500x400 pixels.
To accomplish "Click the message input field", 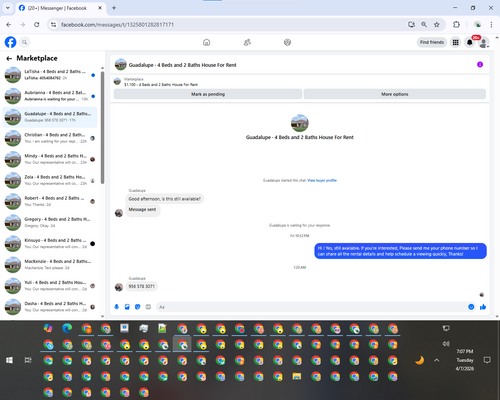I will point(312,307).
